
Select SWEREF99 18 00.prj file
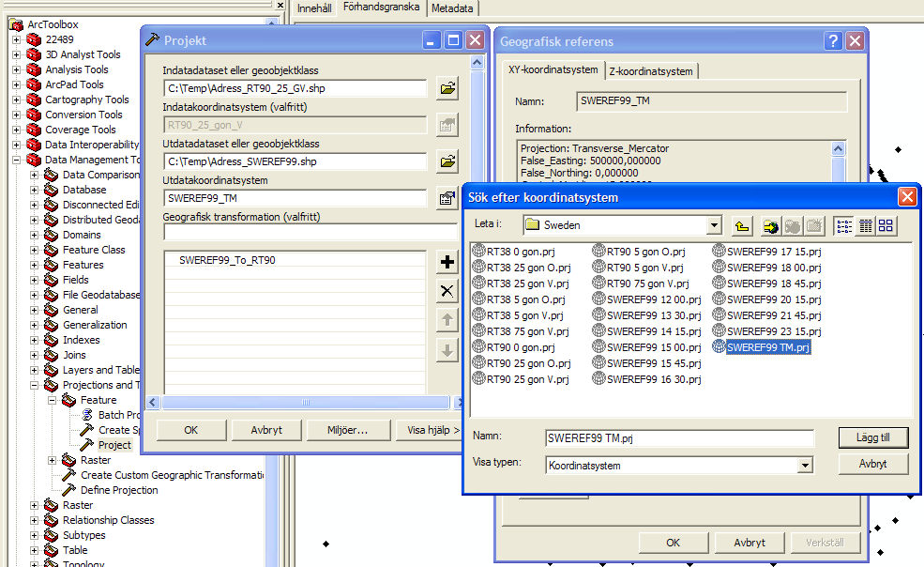(767, 268)
